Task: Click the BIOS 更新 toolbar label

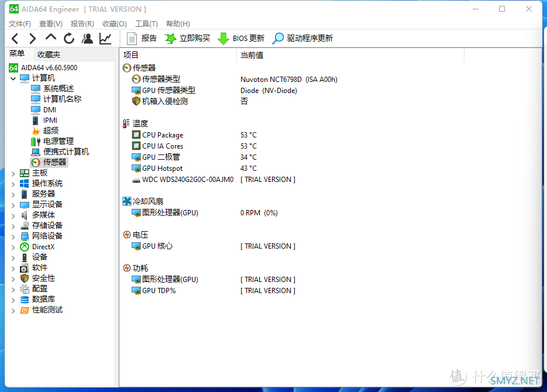Action: click(249, 39)
